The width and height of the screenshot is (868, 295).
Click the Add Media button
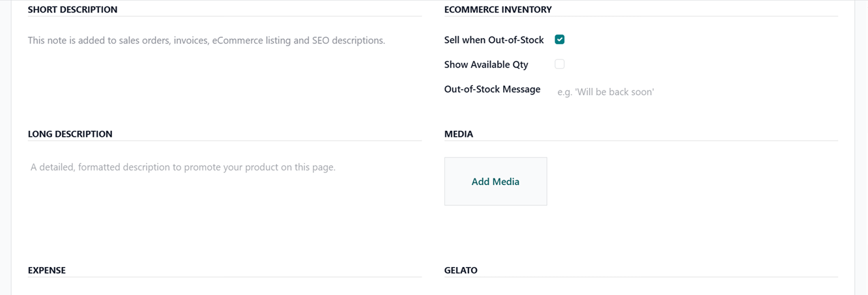click(495, 182)
